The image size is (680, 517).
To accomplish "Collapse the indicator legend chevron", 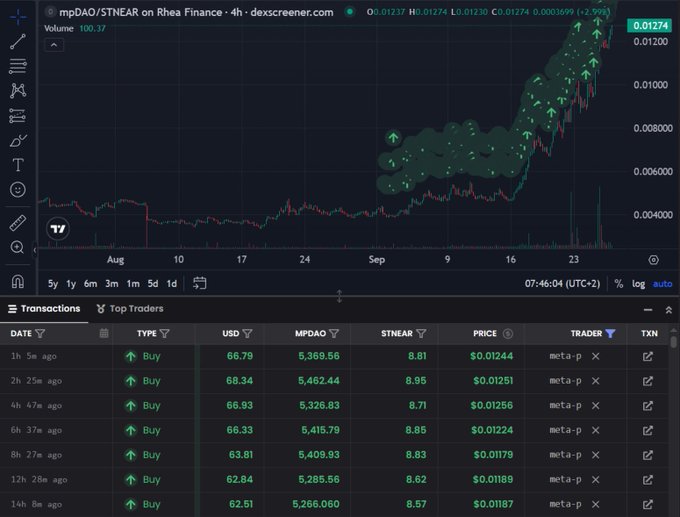I will point(54,45).
